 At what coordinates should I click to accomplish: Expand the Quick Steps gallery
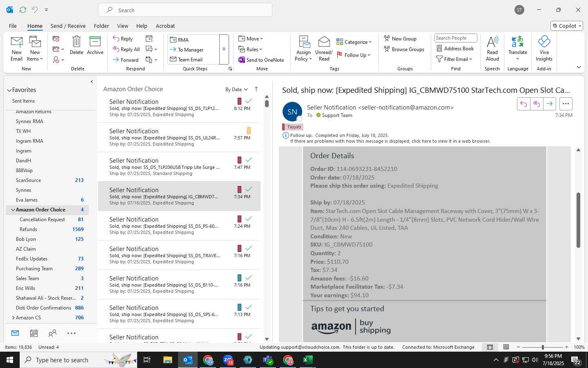(x=224, y=49)
